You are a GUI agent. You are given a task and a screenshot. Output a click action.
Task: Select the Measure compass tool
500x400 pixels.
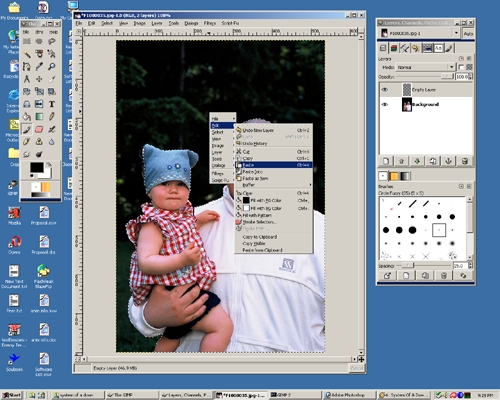point(27,79)
